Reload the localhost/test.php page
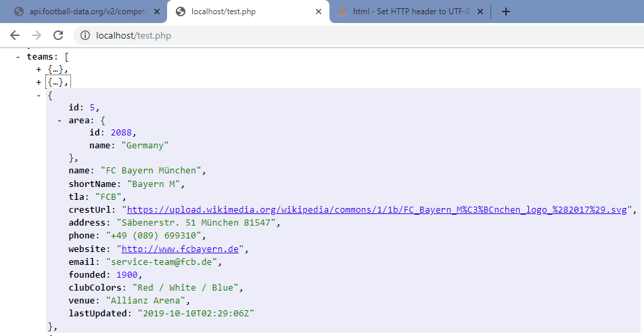 pos(58,35)
